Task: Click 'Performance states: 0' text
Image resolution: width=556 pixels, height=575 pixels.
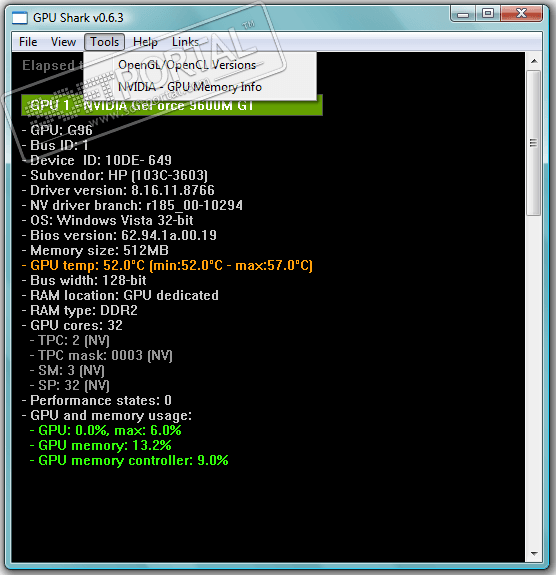Action: pos(96,400)
